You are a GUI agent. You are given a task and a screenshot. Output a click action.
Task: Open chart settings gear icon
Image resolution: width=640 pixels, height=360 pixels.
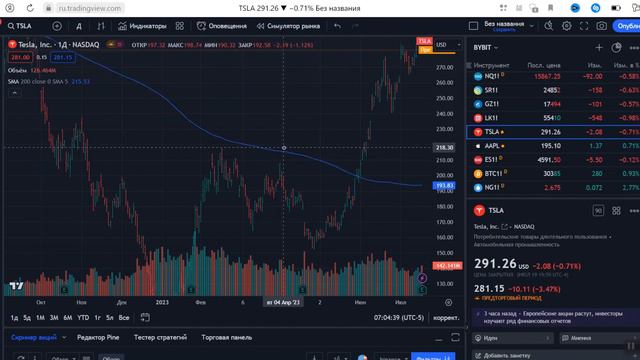pos(567,26)
